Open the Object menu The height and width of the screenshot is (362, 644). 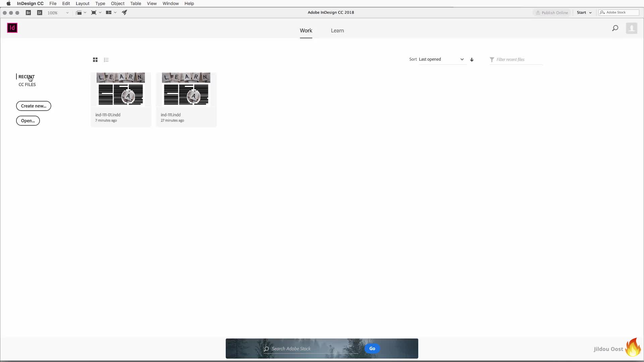(x=118, y=3)
